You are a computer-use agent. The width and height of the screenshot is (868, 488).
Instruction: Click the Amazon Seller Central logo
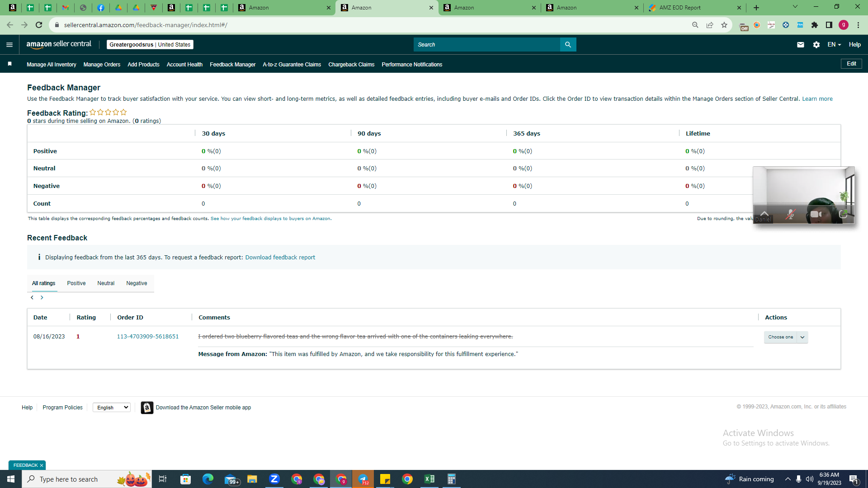pyautogui.click(x=59, y=44)
